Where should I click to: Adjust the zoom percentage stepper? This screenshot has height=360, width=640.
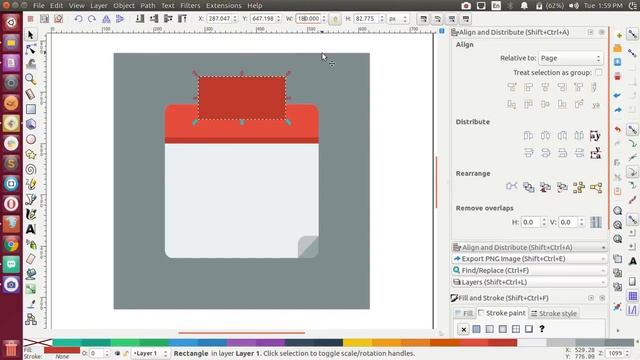tap(628, 353)
